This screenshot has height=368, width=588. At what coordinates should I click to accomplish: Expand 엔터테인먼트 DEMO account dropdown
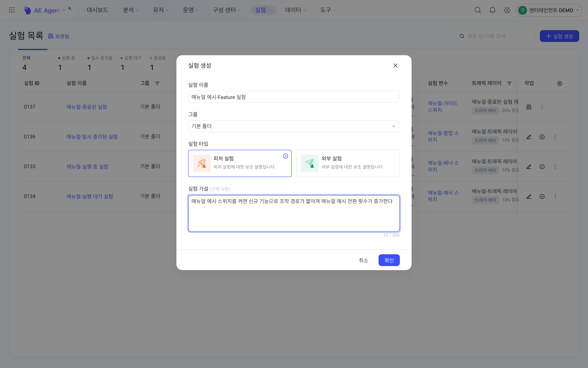[x=549, y=10]
